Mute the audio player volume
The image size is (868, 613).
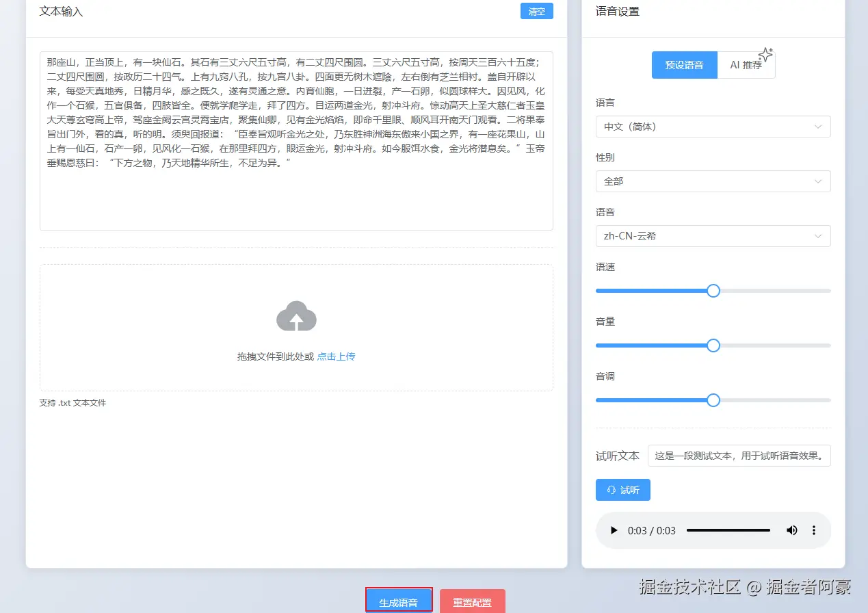[x=792, y=530]
